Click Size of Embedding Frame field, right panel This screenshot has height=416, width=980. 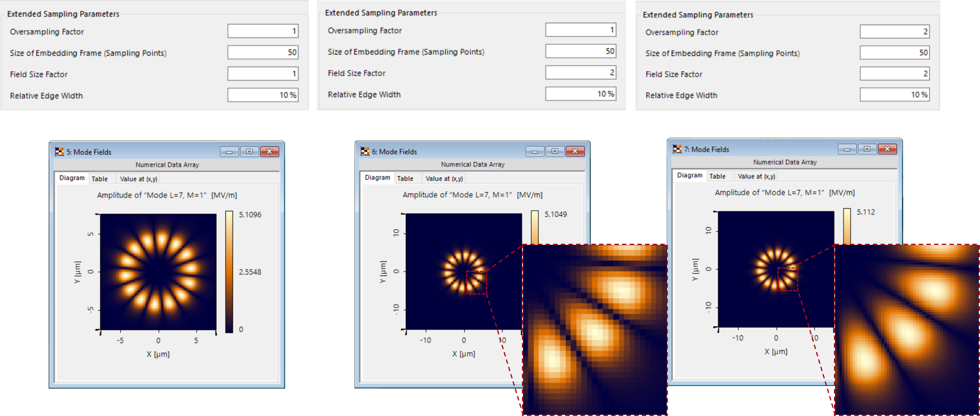894,53
